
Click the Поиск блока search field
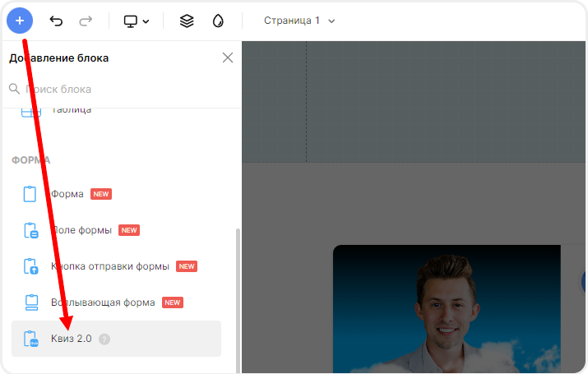[123, 89]
